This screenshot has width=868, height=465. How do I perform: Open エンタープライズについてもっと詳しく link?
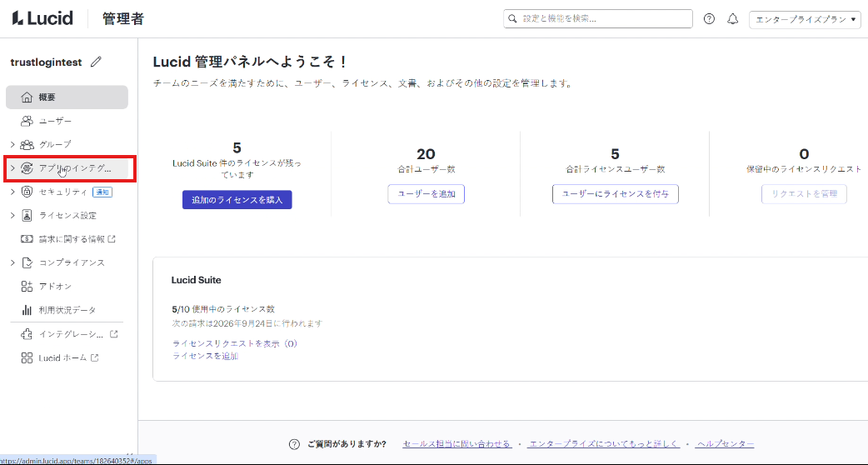click(x=605, y=444)
